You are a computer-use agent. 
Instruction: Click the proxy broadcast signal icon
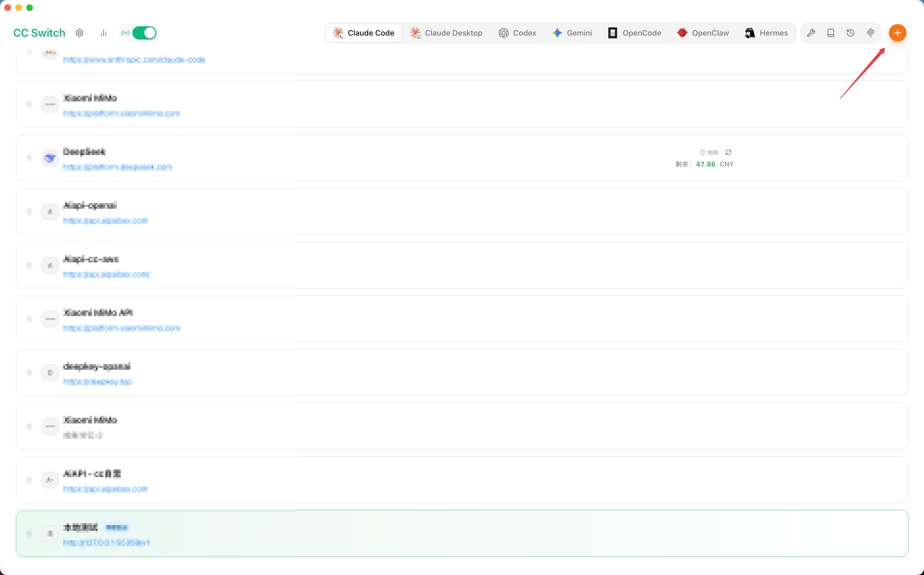[125, 33]
